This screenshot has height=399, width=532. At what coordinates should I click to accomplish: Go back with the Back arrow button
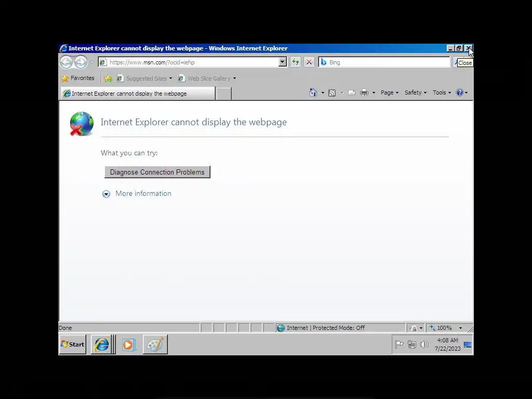pyautogui.click(x=66, y=62)
